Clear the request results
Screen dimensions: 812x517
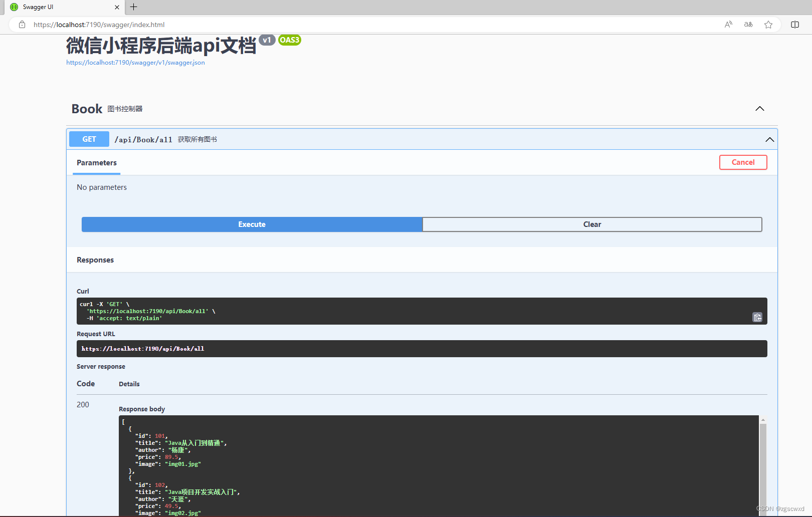tap(592, 224)
